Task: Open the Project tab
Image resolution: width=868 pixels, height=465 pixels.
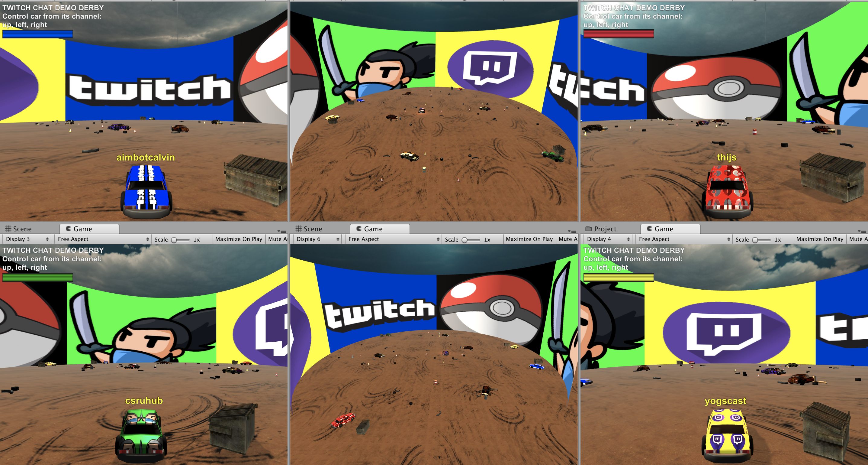Action: (x=601, y=229)
